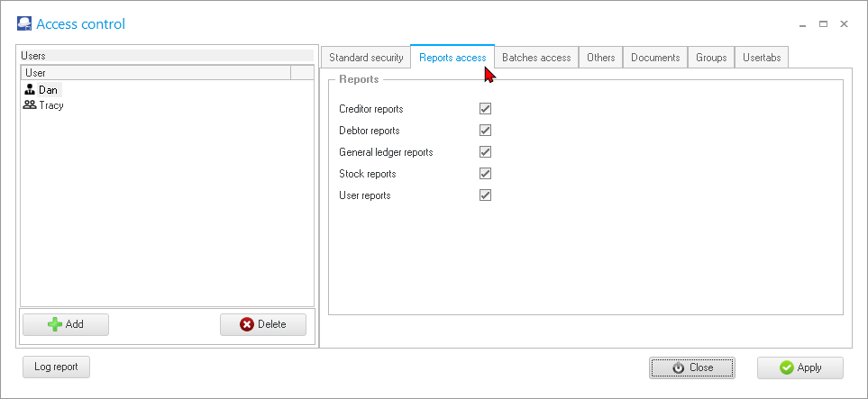Uncheck the Creditor reports checkbox

click(485, 109)
